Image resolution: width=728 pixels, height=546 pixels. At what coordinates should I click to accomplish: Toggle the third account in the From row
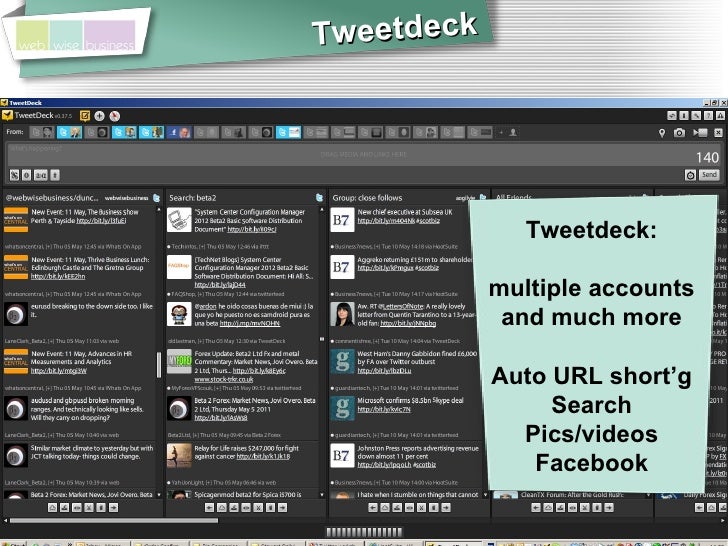pyautogui.click(x=97, y=133)
